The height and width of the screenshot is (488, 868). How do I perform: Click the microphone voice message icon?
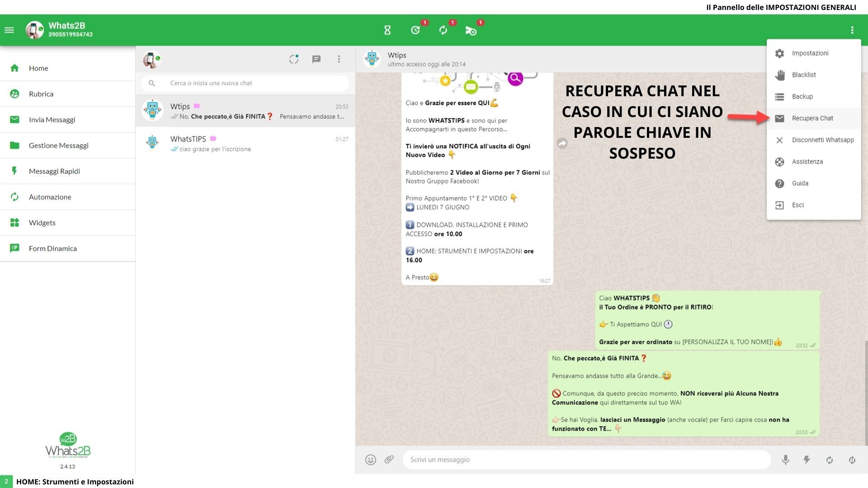point(786,460)
